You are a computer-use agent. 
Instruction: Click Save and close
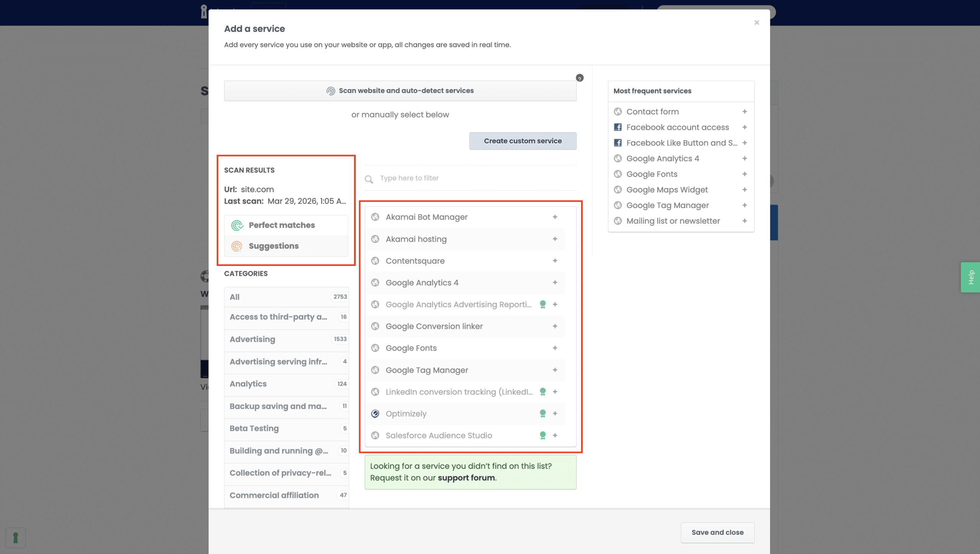pos(717,532)
